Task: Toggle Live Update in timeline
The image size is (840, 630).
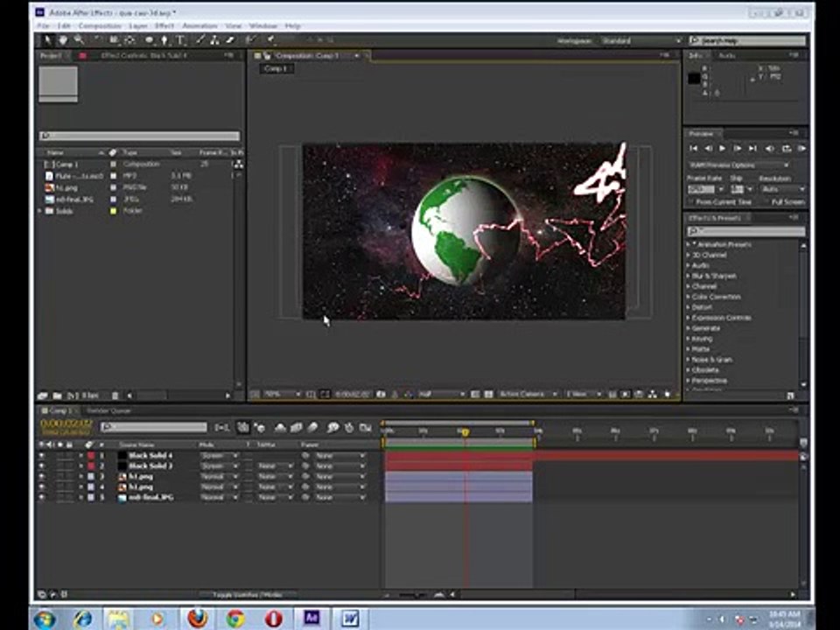Action: [243, 427]
